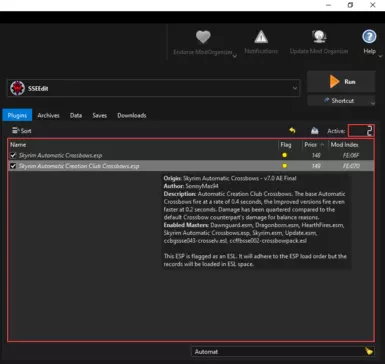Uncheck Skyrim Automatic Crossbows.esp checkbox
This screenshot has height=364, width=385.
click(13, 155)
